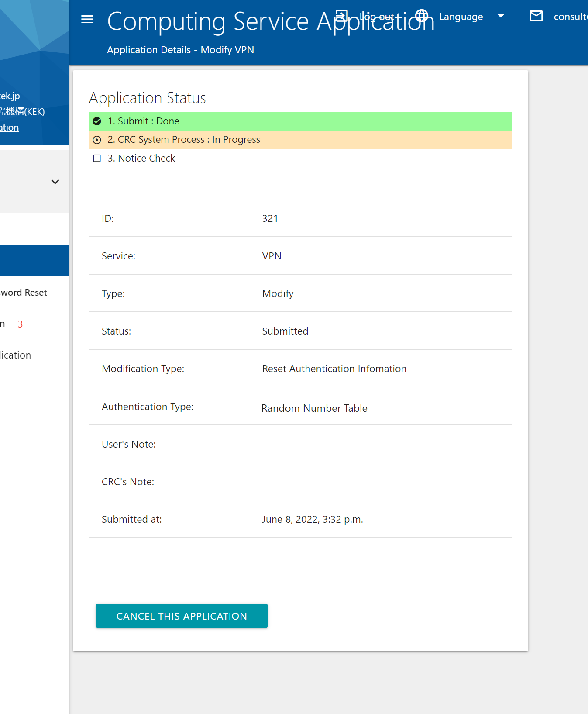Click the red 3 notification badge
The width and height of the screenshot is (588, 714).
click(x=20, y=324)
